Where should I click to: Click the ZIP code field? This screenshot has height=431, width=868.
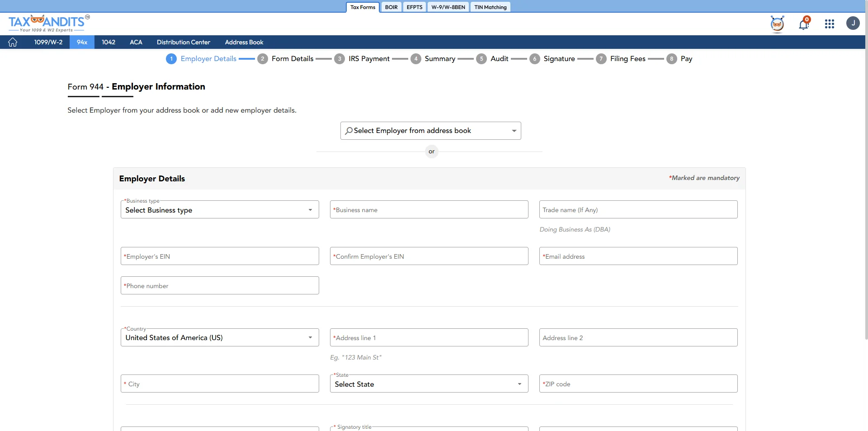pyautogui.click(x=638, y=384)
